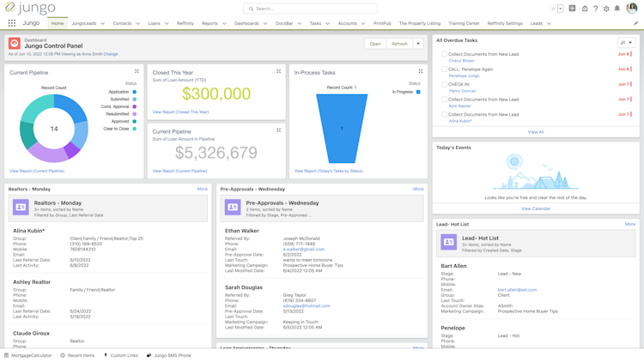
Task: Click the search magnifier icon
Action: [x=251, y=9]
